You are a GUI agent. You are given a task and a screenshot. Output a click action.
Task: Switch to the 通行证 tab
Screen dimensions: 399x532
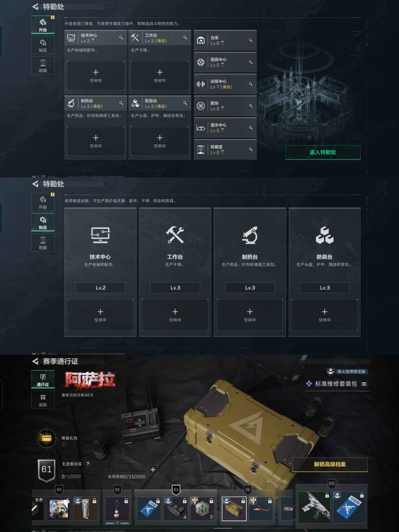click(x=43, y=380)
